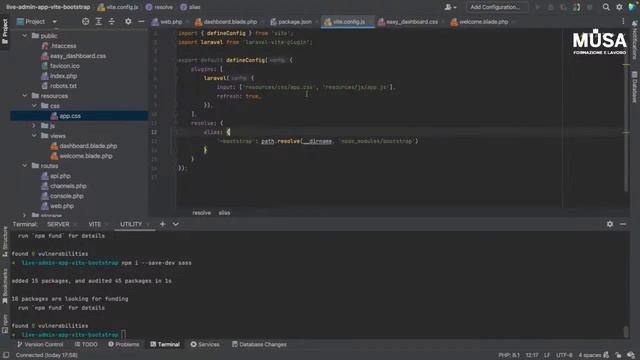Image resolution: width=640 pixels, height=360 pixels.
Task: Click the terminal vertical scrollbar thumb
Action: tap(626, 331)
